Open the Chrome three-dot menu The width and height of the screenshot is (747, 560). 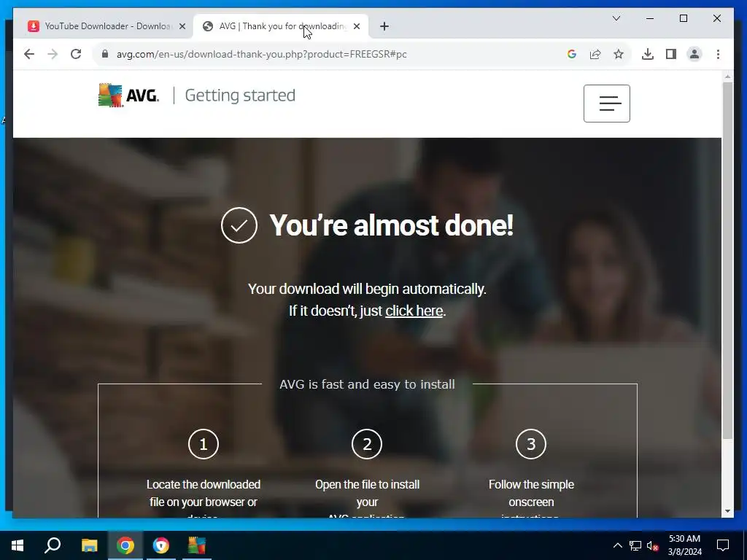pos(718,54)
